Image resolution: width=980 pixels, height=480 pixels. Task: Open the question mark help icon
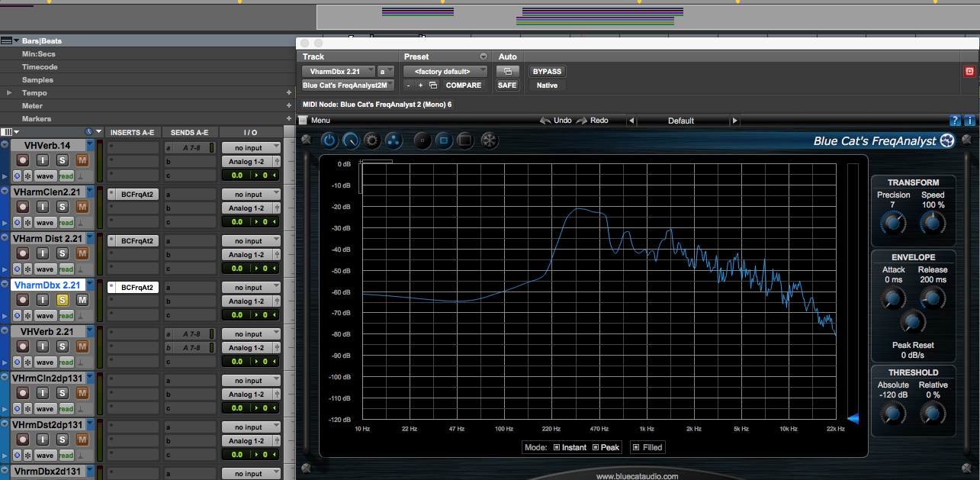tap(955, 121)
